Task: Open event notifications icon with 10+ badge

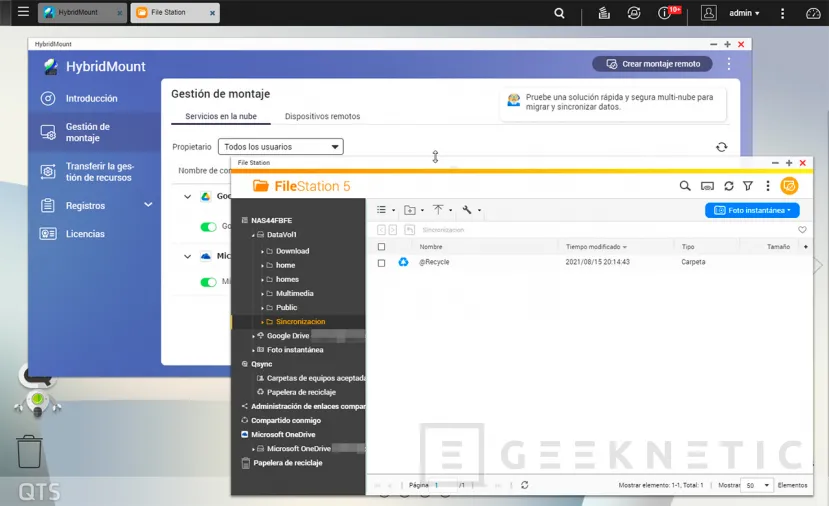Action: tap(667, 13)
